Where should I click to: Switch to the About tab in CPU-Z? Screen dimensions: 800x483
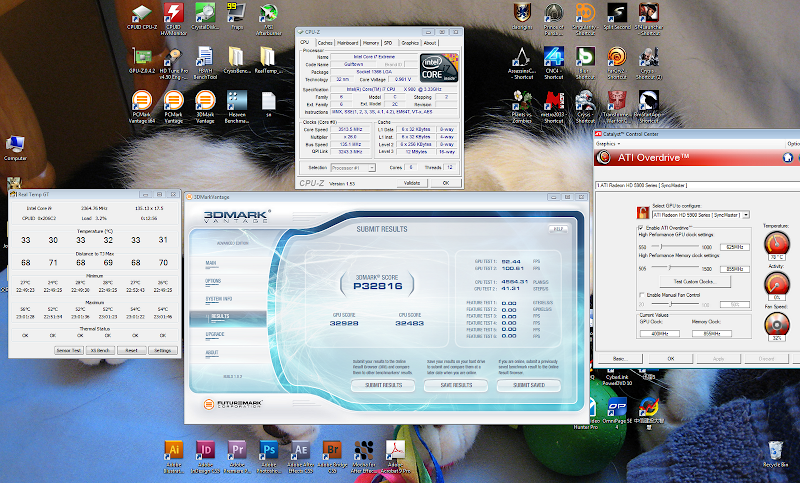(x=430, y=43)
